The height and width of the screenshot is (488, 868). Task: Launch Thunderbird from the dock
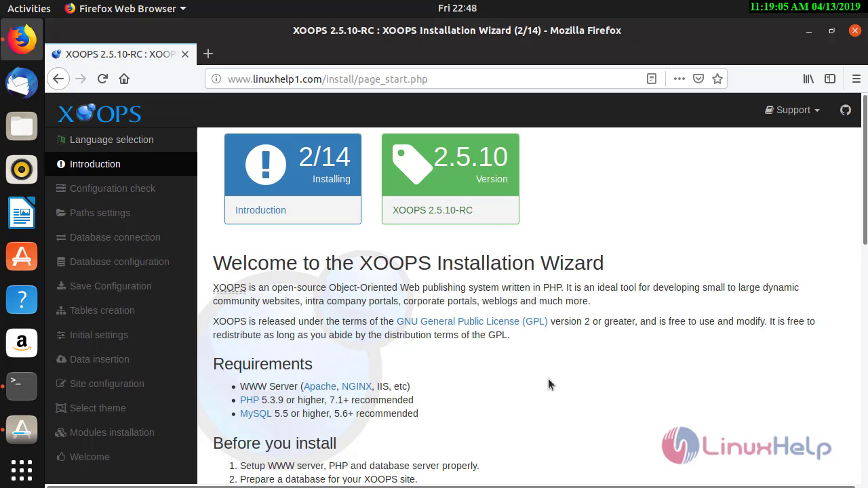(22, 83)
